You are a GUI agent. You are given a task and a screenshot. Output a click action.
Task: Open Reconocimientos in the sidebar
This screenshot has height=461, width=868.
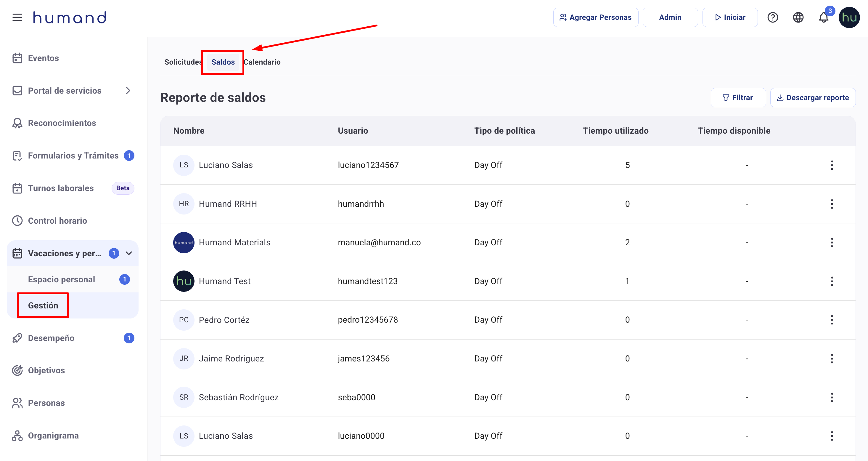pos(62,123)
